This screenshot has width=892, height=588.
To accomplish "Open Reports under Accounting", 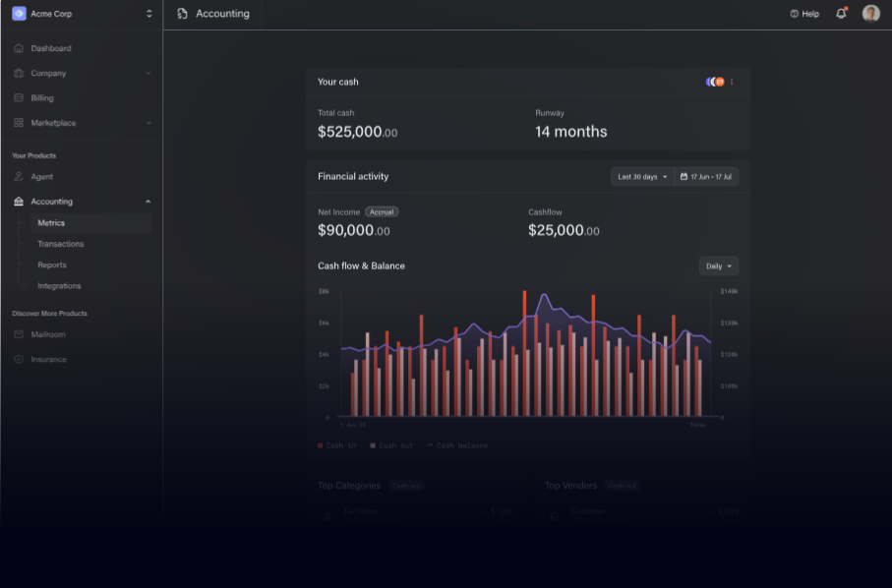I will tap(52, 265).
